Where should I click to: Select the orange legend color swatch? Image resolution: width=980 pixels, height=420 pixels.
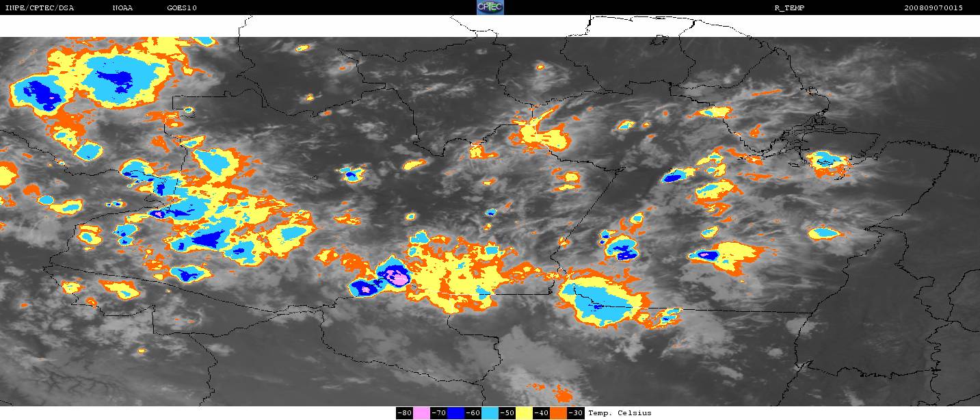coord(558,413)
